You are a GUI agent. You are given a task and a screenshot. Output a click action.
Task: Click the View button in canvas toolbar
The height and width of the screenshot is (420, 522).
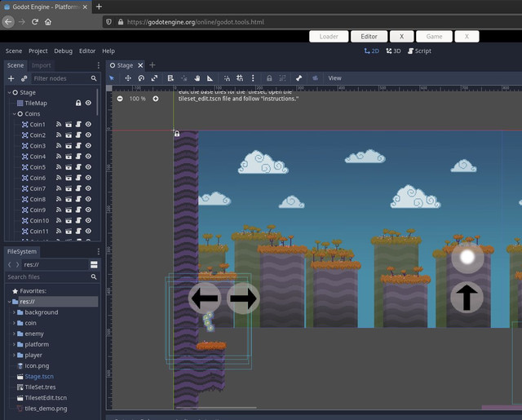(334, 78)
